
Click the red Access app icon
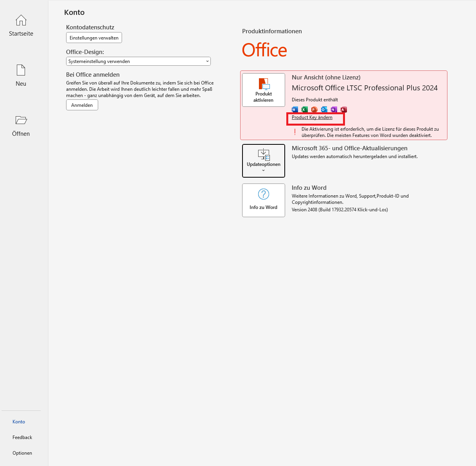tap(344, 110)
